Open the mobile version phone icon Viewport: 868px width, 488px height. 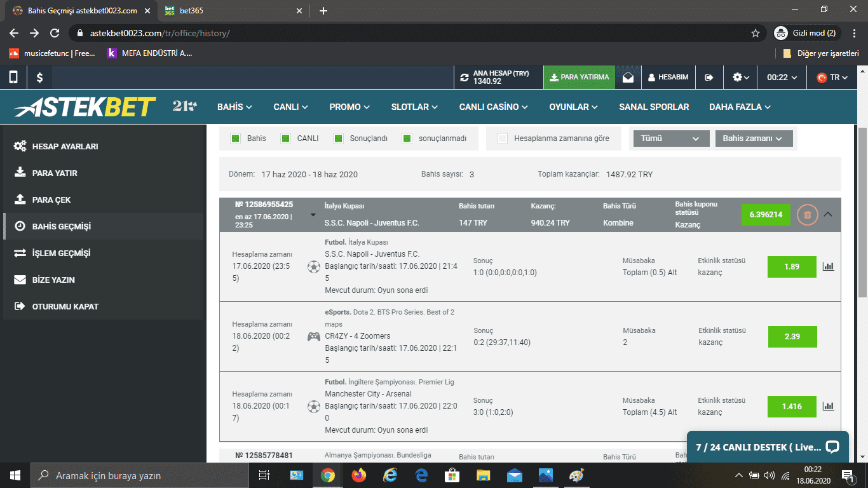(x=13, y=78)
